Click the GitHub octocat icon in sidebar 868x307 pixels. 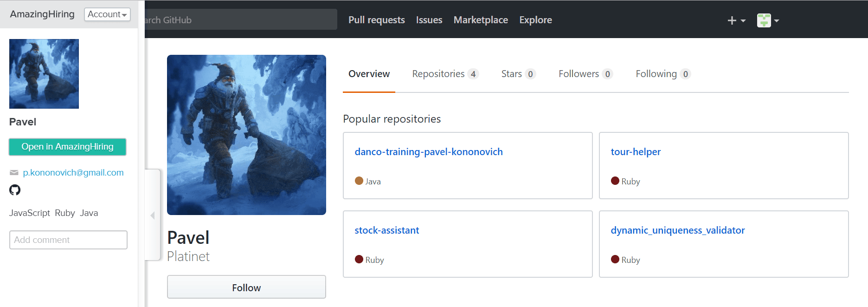coord(15,190)
